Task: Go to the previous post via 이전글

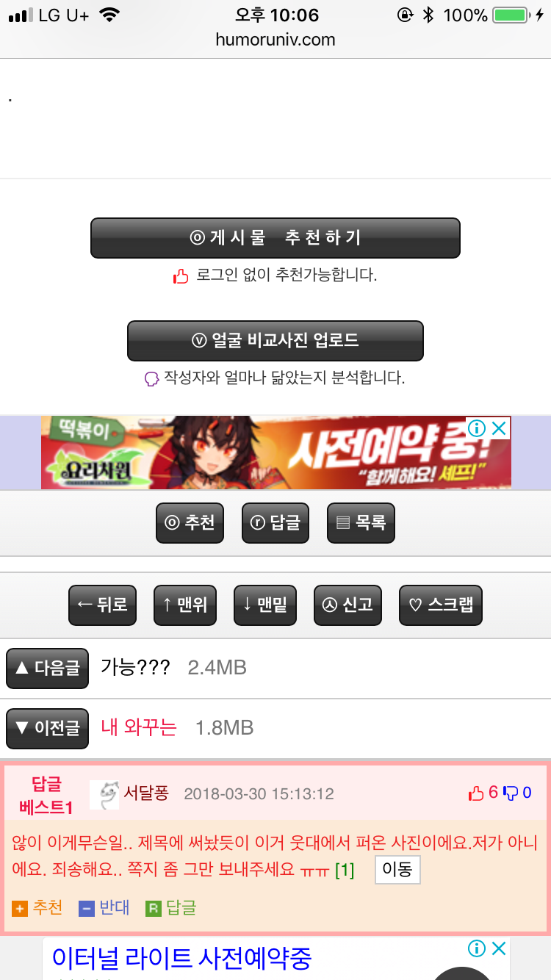Action: [47, 729]
